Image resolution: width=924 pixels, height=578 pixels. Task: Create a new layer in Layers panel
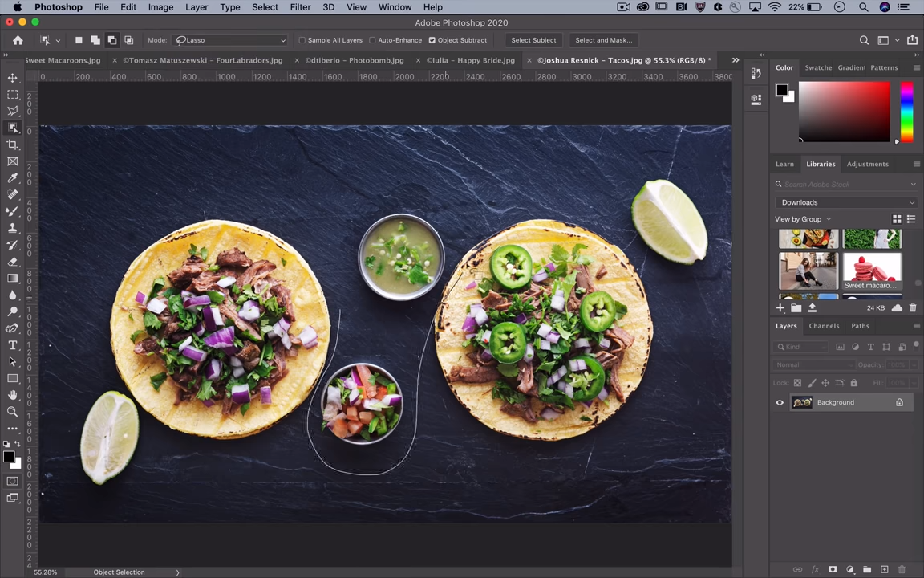click(884, 569)
